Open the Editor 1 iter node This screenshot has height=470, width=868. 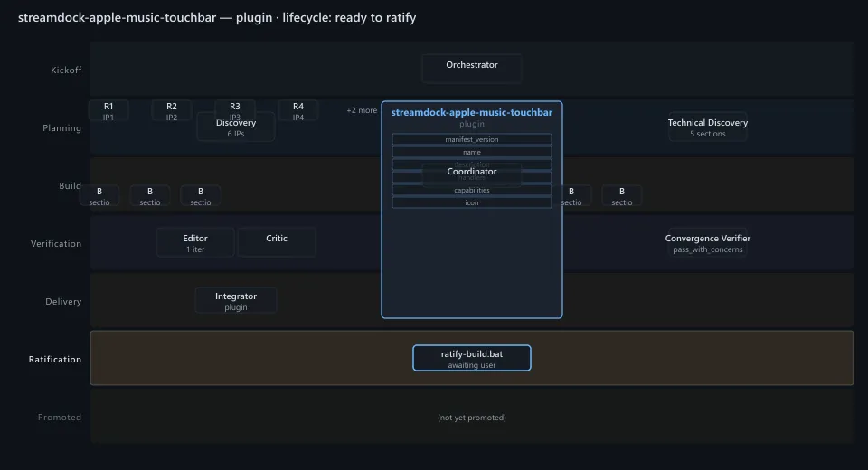(x=195, y=242)
